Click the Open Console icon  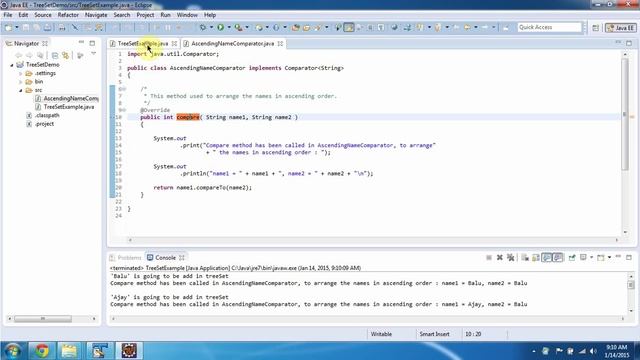(601, 258)
